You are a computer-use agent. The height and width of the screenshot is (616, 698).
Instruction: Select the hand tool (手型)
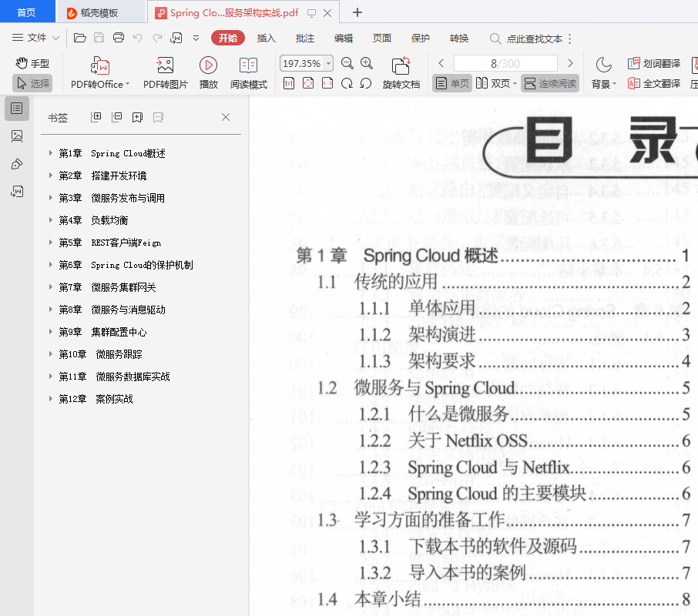(x=32, y=63)
